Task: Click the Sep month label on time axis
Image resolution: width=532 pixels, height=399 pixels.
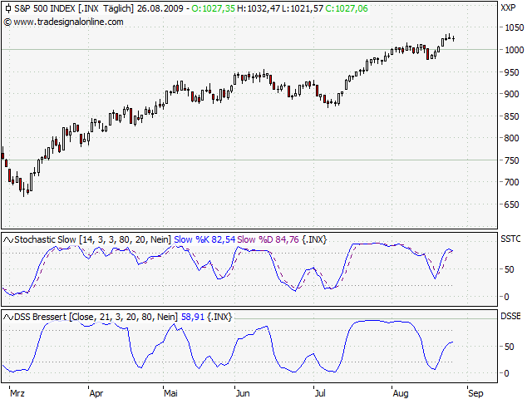Action: 475,393
